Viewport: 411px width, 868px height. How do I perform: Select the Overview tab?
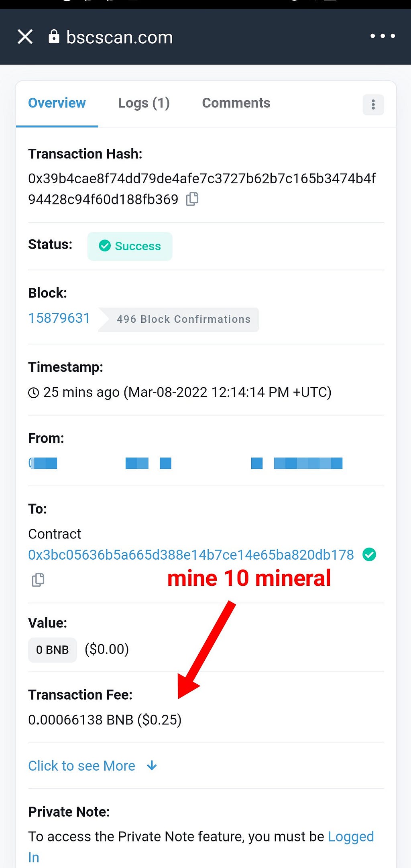57,103
